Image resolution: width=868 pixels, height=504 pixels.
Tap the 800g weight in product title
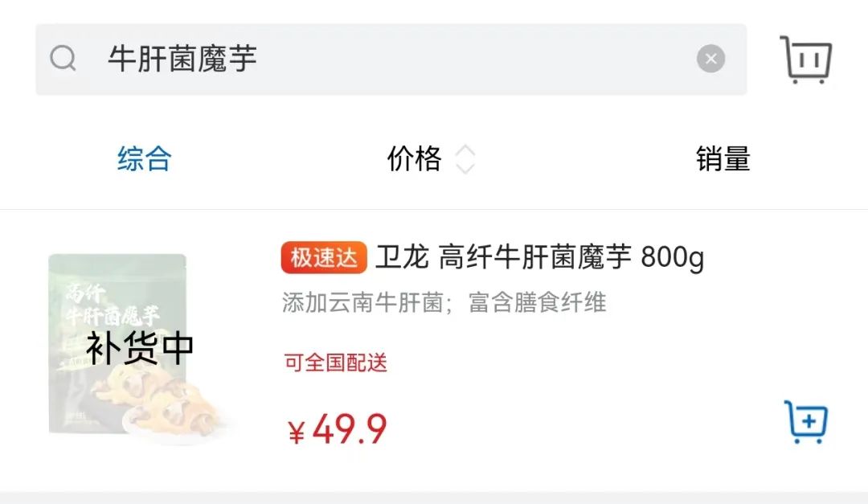tap(673, 258)
